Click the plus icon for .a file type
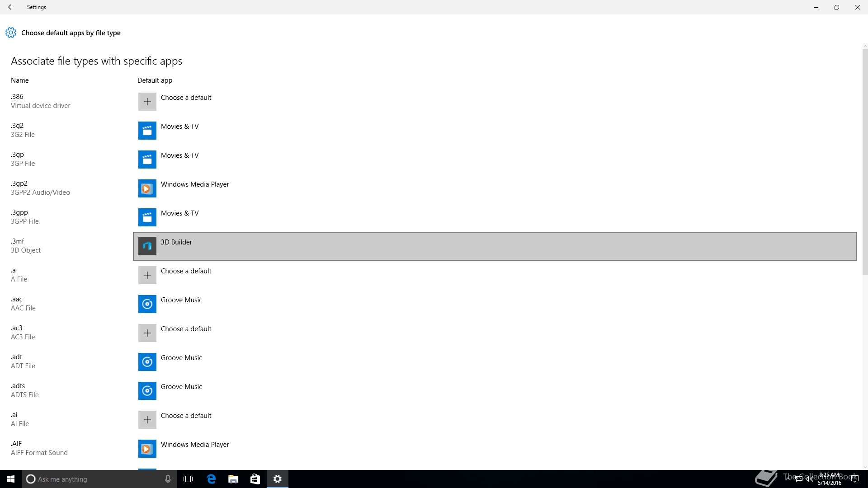The height and width of the screenshot is (488, 868). (147, 275)
